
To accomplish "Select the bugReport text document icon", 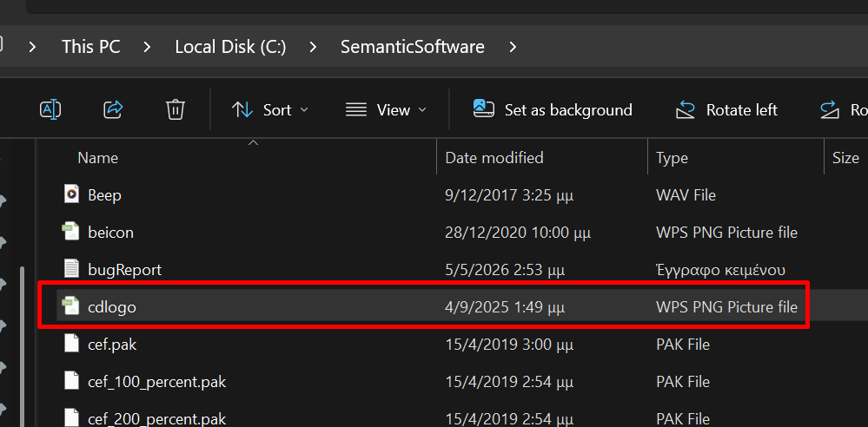I will point(71,269).
